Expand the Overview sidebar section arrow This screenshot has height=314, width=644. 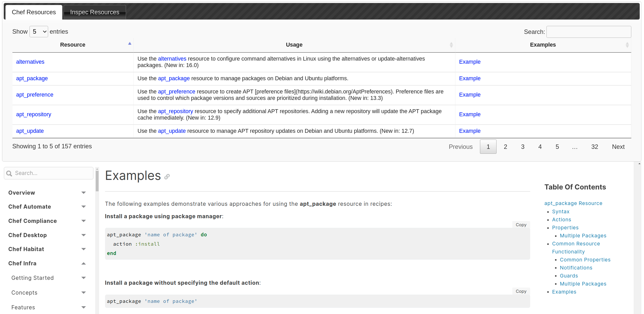coord(83,193)
